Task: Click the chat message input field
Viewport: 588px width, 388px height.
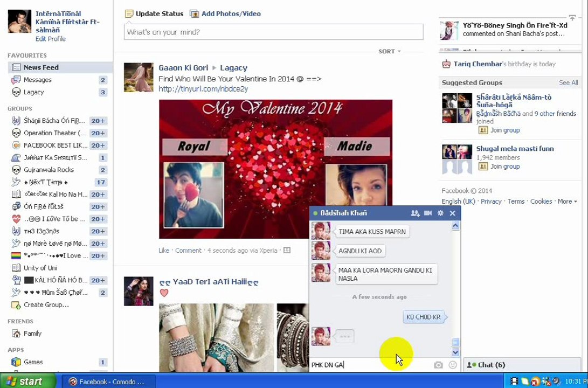Action: click(x=370, y=365)
